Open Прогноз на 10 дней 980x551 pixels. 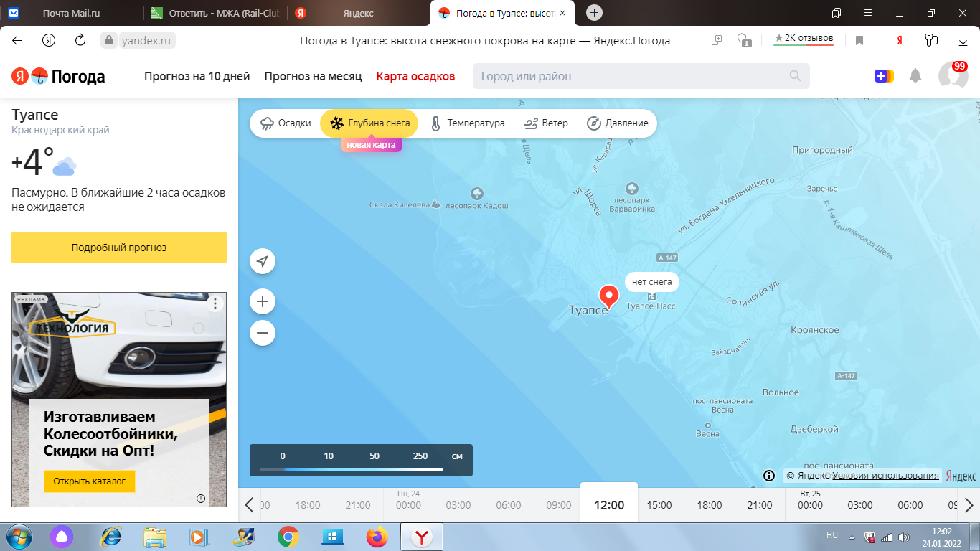[x=197, y=76]
